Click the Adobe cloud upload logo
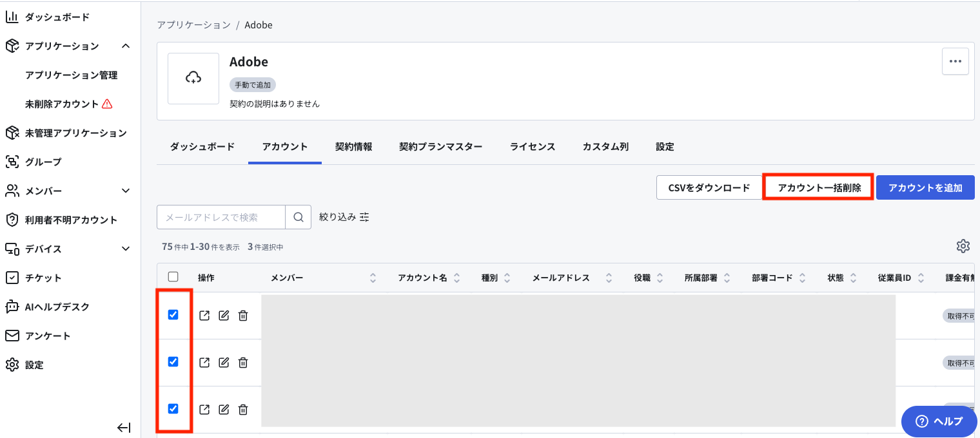Viewport: 980px width, 438px height. click(x=193, y=79)
